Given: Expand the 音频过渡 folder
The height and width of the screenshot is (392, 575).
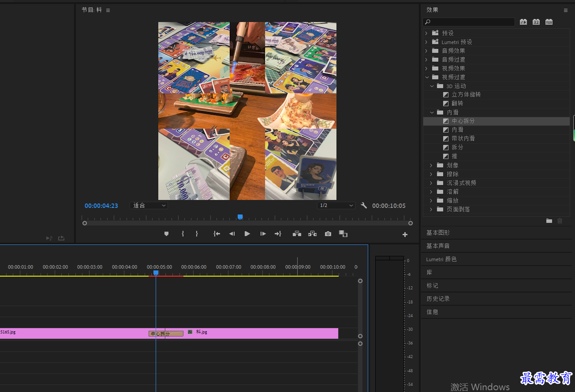Looking at the screenshot, I should pos(426,59).
